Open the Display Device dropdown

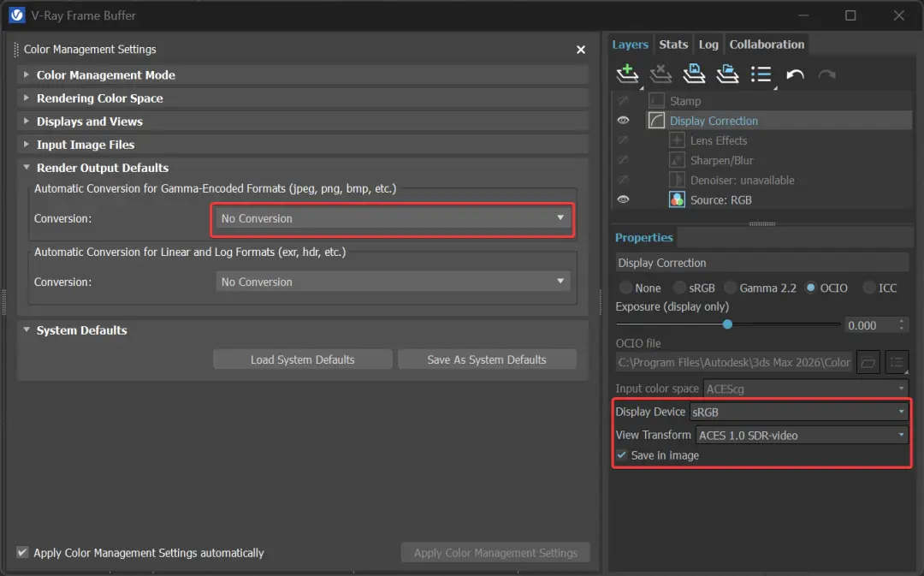point(798,412)
